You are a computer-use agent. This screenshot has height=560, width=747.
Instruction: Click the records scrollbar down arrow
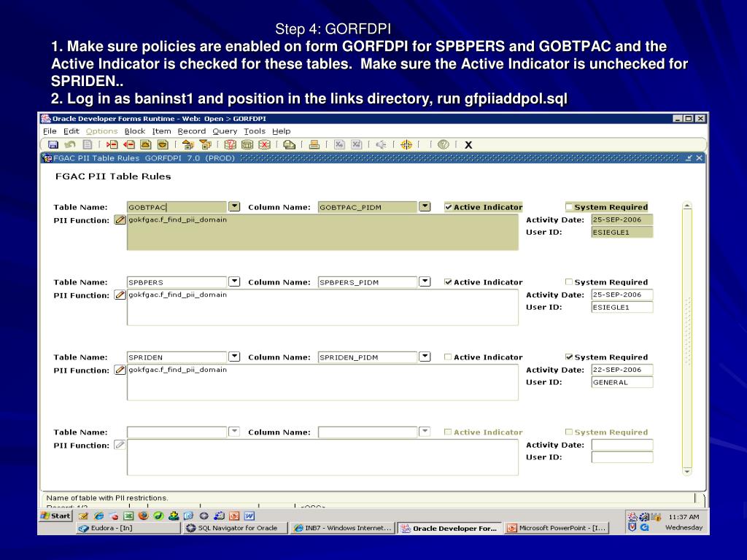coord(687,472)
